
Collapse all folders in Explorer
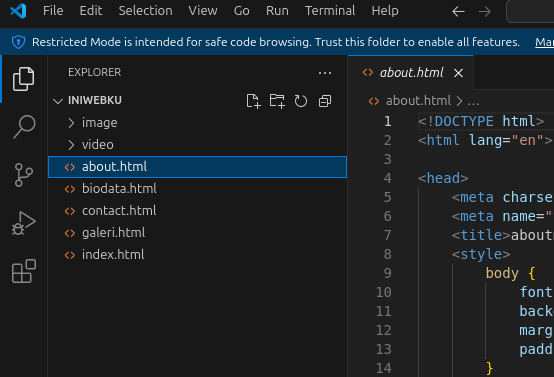325,101
